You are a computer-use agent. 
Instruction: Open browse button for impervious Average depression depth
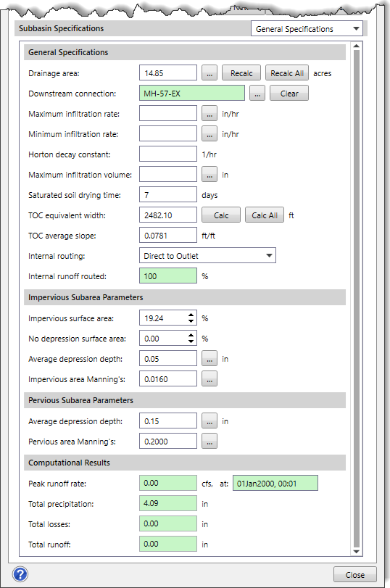coord(209,358)
